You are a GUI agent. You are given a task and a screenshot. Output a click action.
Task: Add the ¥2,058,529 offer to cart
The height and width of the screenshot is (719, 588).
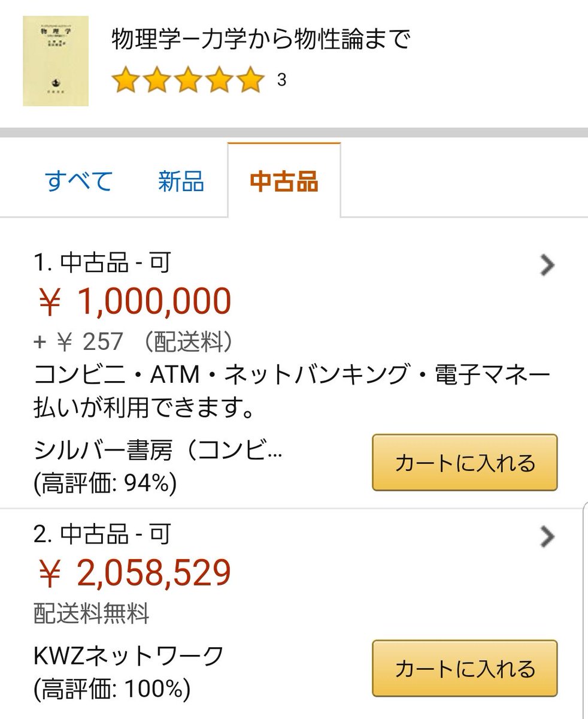coord(465,667)
